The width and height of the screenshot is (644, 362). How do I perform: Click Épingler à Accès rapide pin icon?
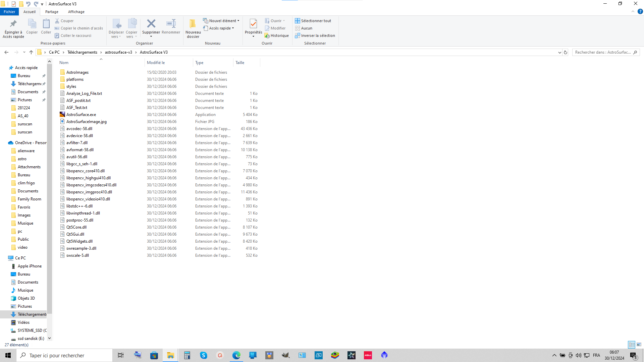13,24
